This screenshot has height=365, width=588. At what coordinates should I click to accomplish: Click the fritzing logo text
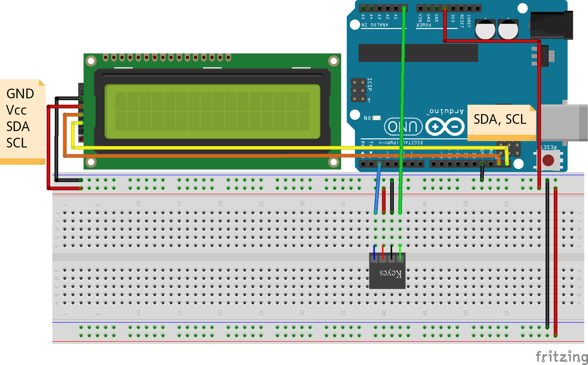coord(561,357)
